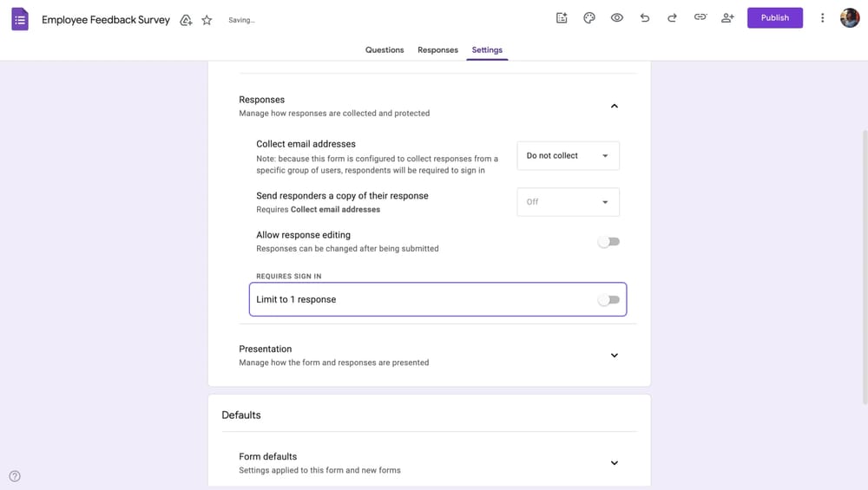
Task: Open the Google Forms home icon
Action: [20, 19]
